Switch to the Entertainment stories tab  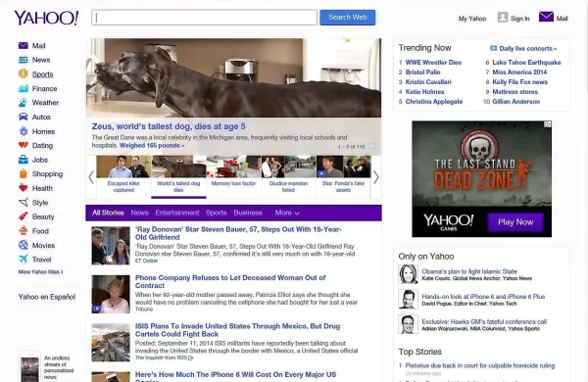[177, 213]
